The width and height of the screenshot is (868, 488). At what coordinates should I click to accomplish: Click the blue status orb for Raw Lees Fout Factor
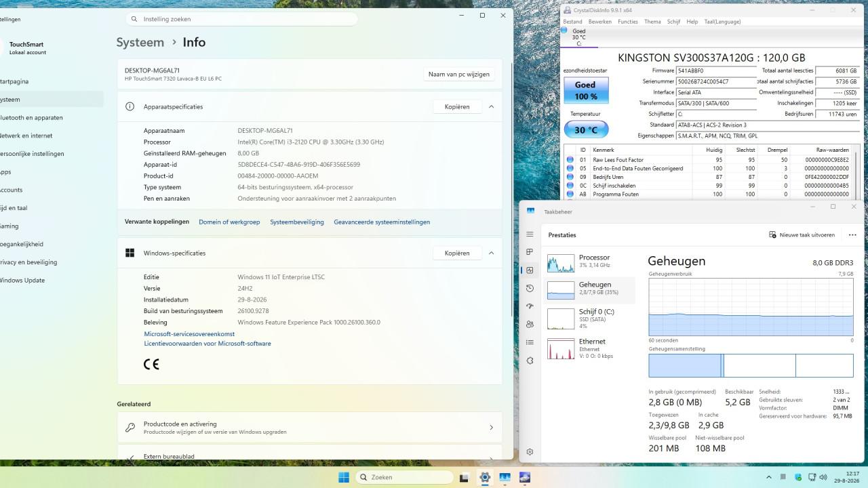[x=570, y=160]
